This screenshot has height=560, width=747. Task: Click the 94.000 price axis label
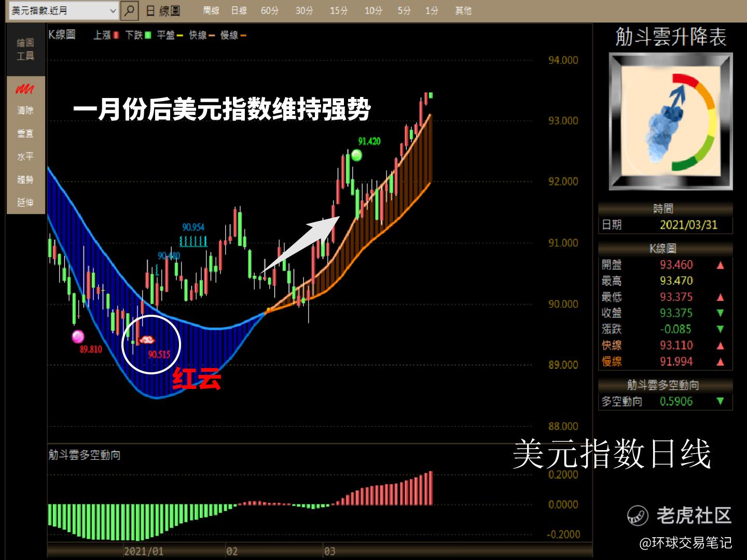(563, 60)
